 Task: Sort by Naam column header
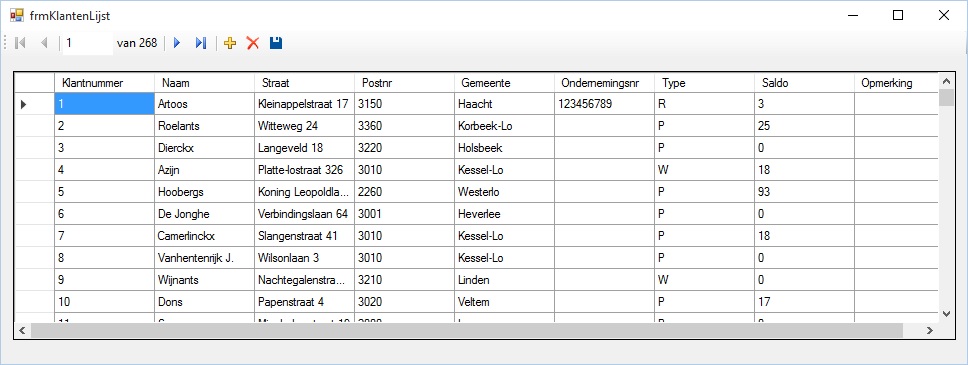(204, 83)
